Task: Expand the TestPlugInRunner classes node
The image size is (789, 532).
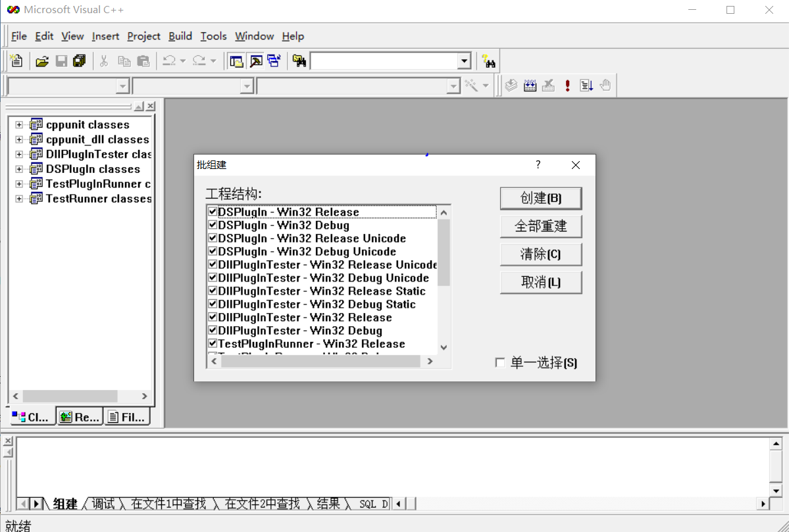Action: 19,184
